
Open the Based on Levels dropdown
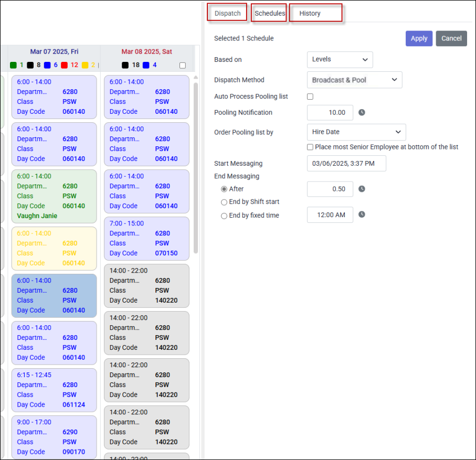pyautogui.click(x=340, y=59)
